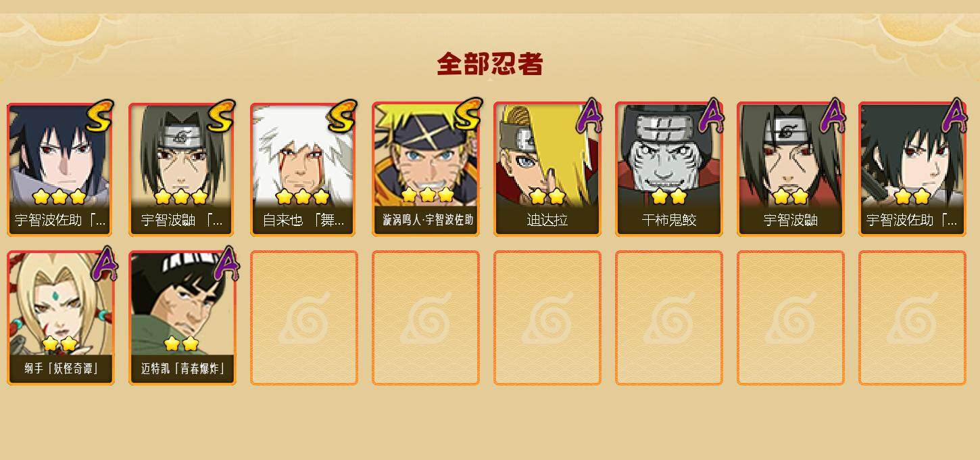The width and height of the screenshot is (980, 460).
Task: Select the 干柿鬼鲛 ninja card
Action: (x=668, y=169)
